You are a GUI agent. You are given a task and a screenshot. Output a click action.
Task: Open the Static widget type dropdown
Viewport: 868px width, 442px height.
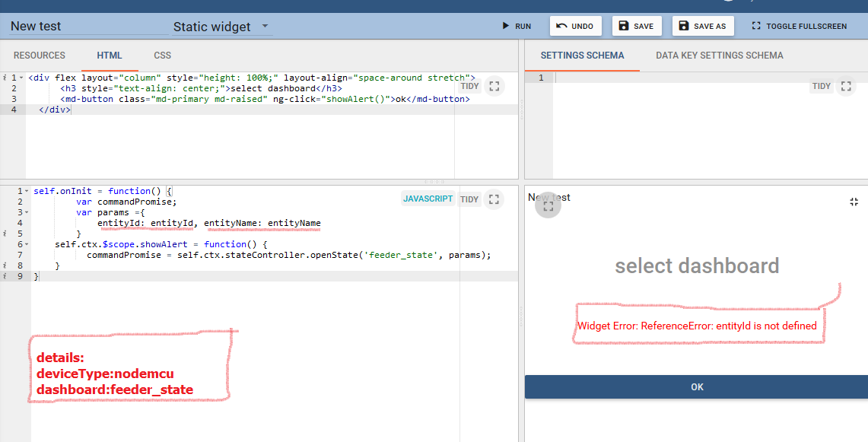[221, 26]
